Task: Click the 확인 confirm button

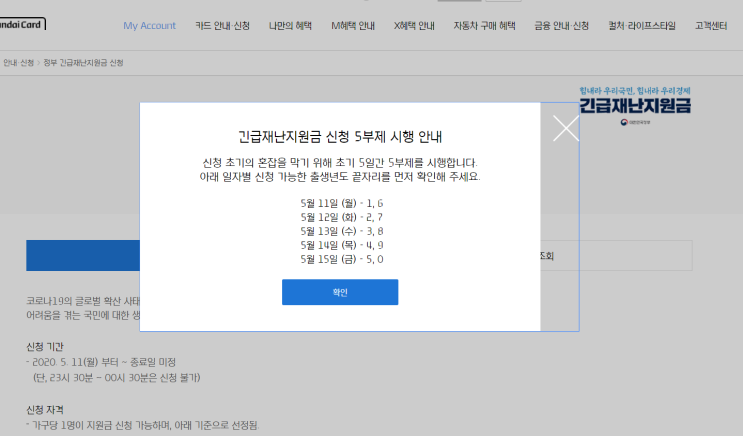Action: click(x=340, y=292)
